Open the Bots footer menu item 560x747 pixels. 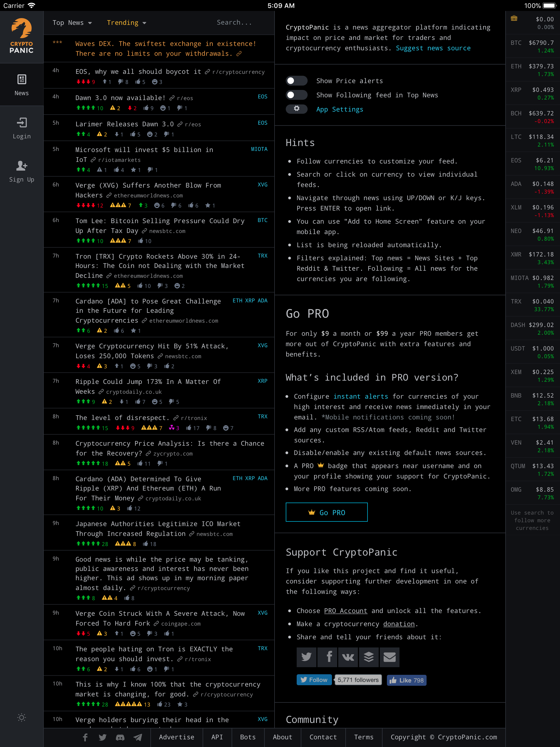[x=247, y=737]
